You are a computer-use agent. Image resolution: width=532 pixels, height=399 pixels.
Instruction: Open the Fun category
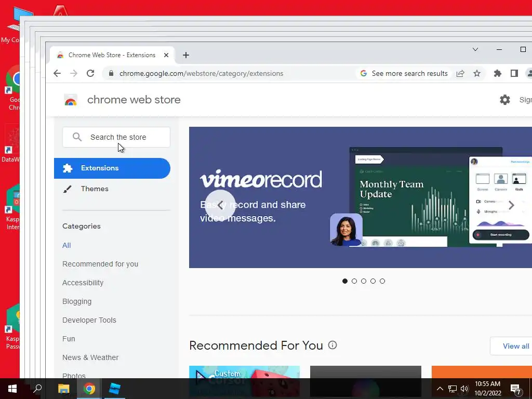point(69,339)
